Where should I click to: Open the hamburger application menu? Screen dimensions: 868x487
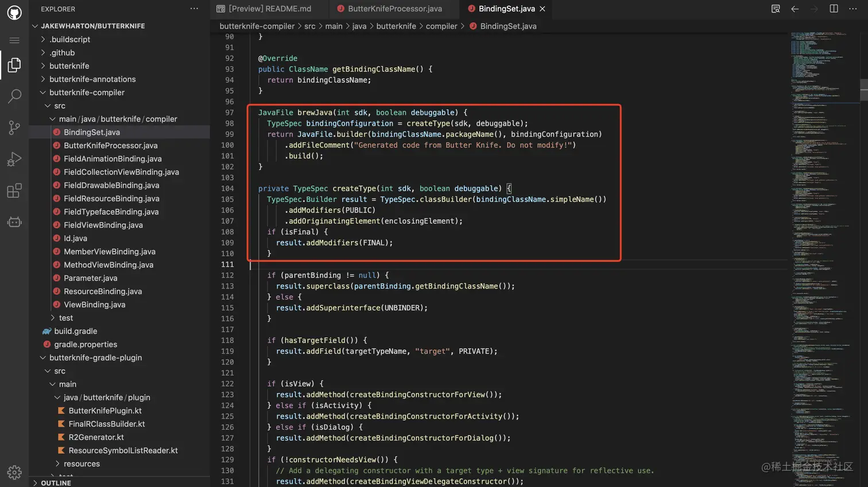click(x=14, y=40)
